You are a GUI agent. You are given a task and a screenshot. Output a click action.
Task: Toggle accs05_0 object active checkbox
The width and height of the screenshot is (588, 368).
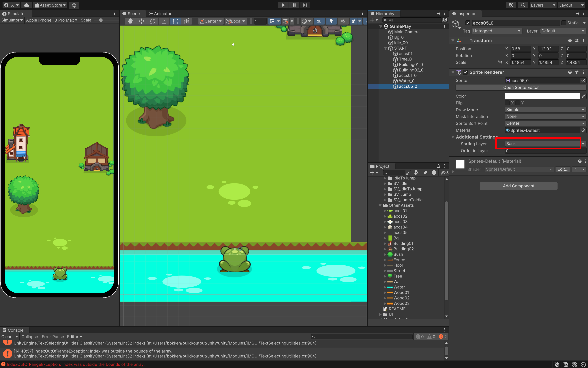click(468, 23)
